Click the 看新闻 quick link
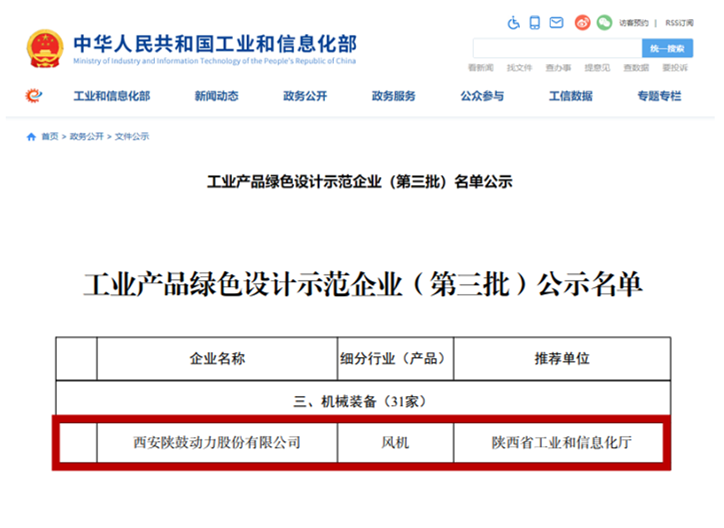This screenshot has width=724, height=528. click(481, 68)
